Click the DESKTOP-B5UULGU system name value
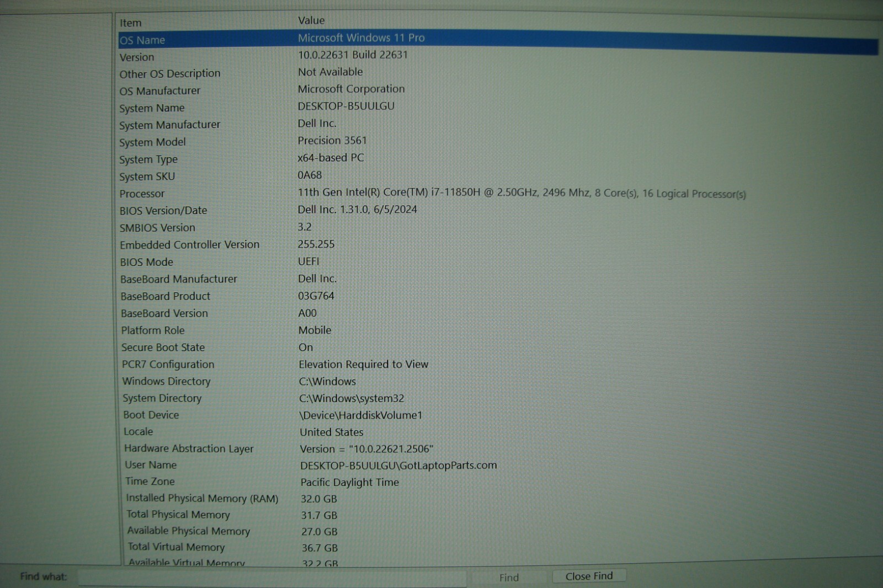The height and width of the screenshot is (588, 883). (x=346, y=106)
